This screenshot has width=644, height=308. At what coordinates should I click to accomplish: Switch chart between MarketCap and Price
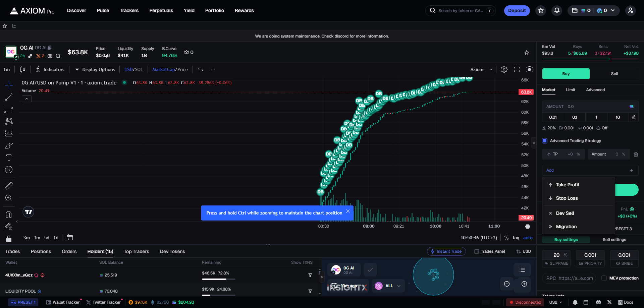(x=170, y=69)
